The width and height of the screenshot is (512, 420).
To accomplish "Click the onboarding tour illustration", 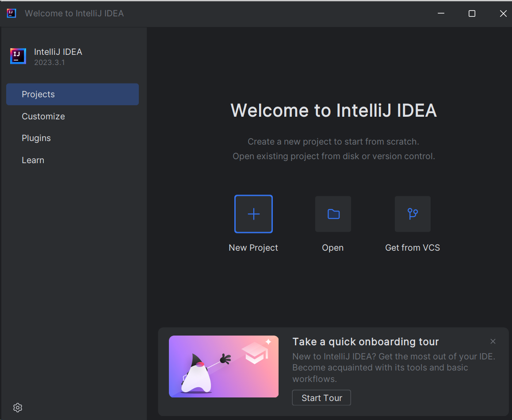I will pyautogui.click(x=224, y=367).
